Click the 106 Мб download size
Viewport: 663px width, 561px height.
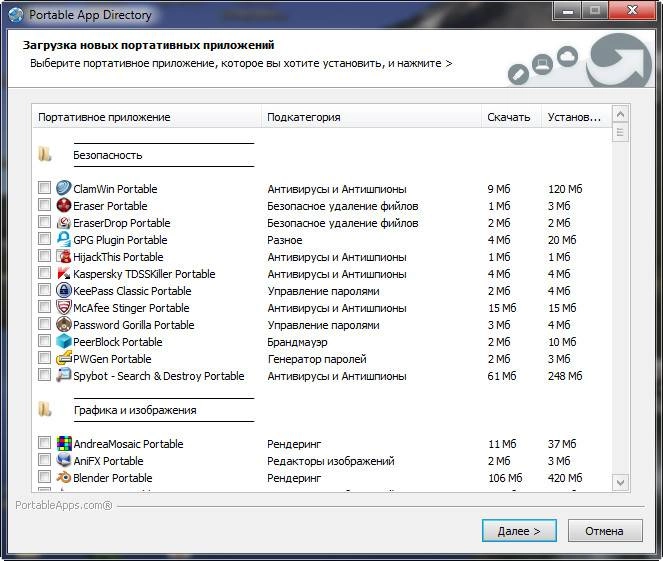pyautogui.click(x=505, y=478)
